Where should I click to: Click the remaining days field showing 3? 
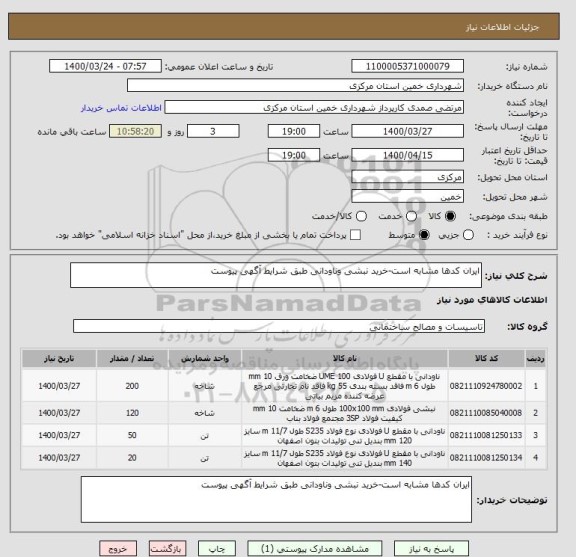point(213,131)
